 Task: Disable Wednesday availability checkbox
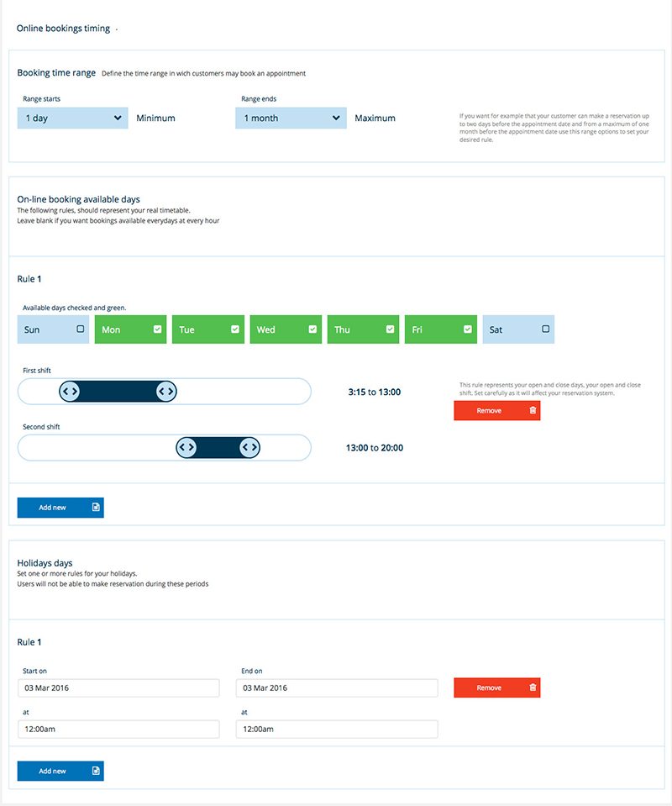pyautogui.click(x=312, y=329)
